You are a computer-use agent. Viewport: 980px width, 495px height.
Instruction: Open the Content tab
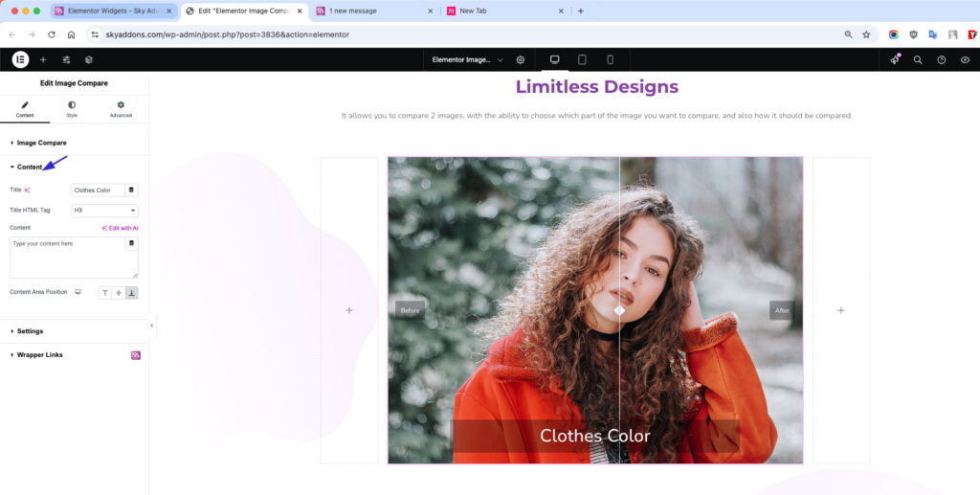pos(25,109)
